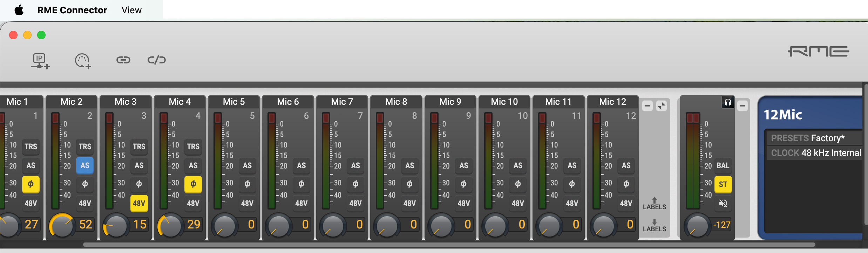
Task: Open the PRESETS Factory* selector
Action: (x=815, y=138)
